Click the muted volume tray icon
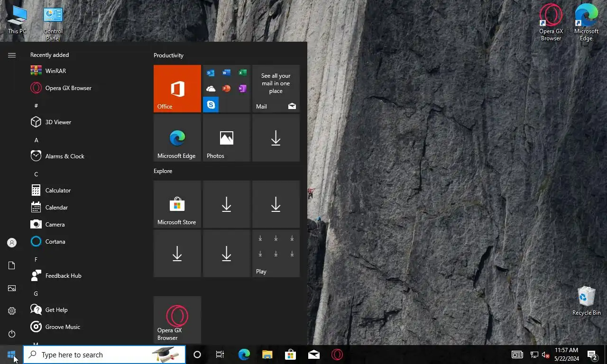 (545, 355)
